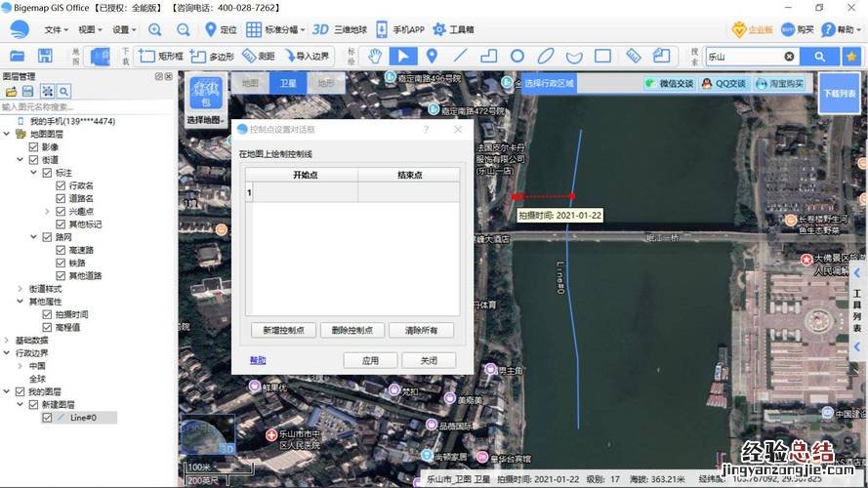Click the 帮助 link in the dialog
This screenshot has width=868, height=488.
pos(257,360)
